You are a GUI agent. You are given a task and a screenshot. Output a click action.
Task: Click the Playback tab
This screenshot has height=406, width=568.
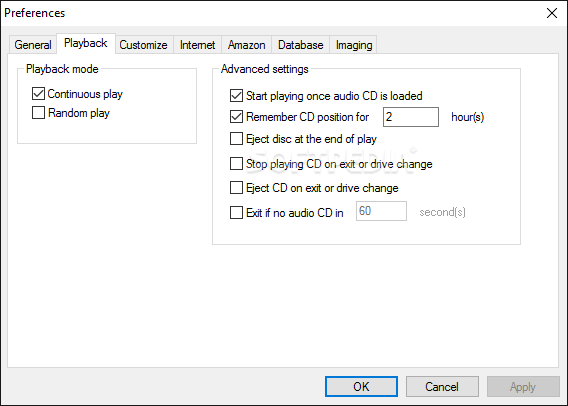click(x=86, y=43)
